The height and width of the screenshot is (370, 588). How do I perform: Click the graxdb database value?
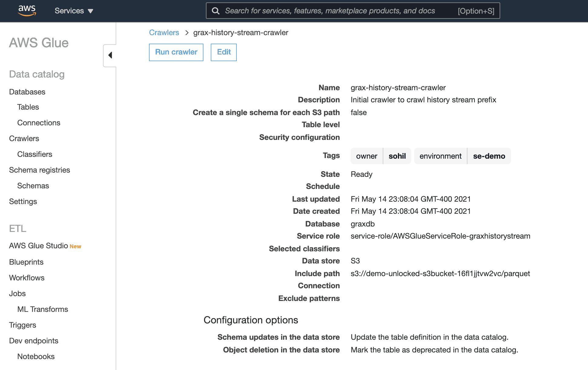[x=363, y=224]
